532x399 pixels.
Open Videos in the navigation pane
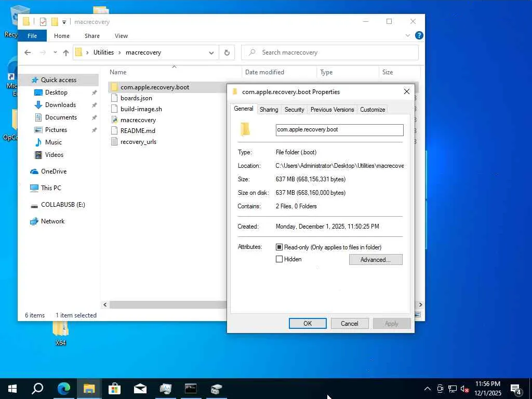(x=54, y=155)
